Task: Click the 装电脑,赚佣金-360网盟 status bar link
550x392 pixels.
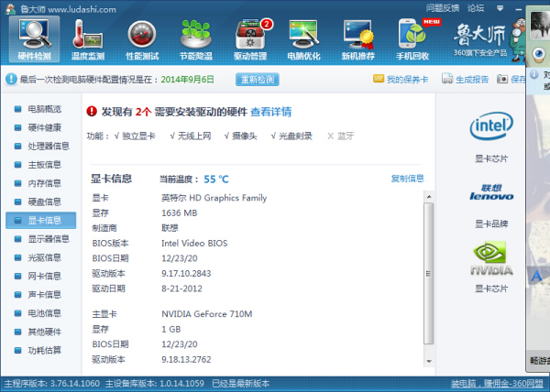Action: [x=497, y=385]
